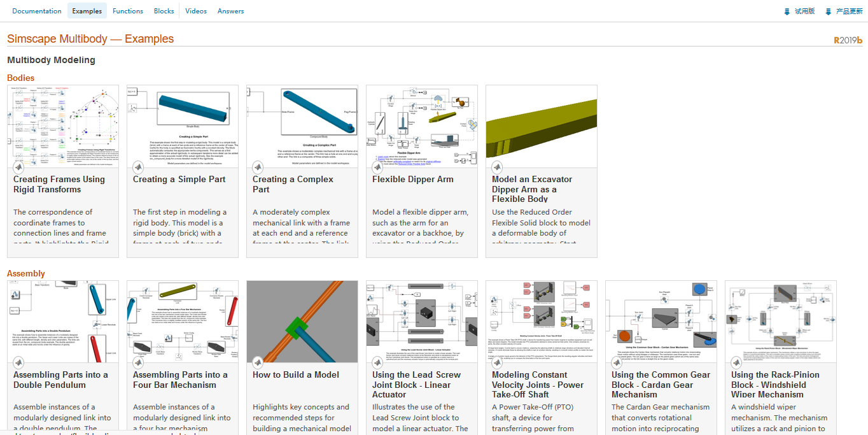The width and height of the screenshot is (868, 435).
Task: Click the Assembling Parts into a Four Bar Mechanism thumbnail
Action: pos(182,321)
